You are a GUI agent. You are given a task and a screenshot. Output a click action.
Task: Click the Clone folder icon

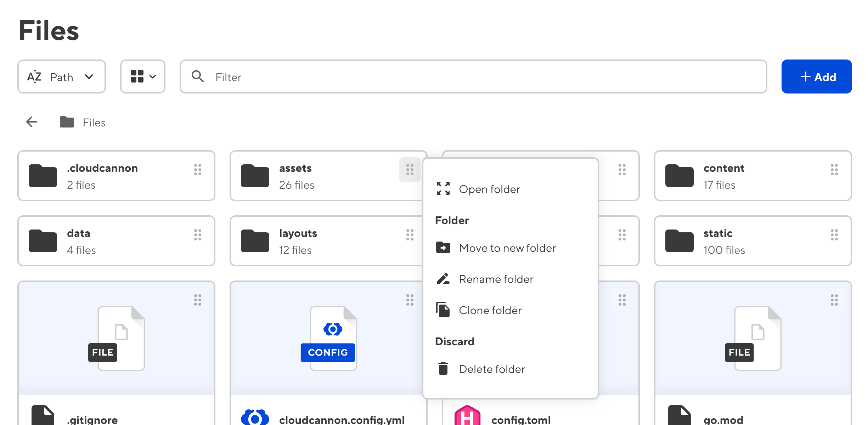pos(443,309)
